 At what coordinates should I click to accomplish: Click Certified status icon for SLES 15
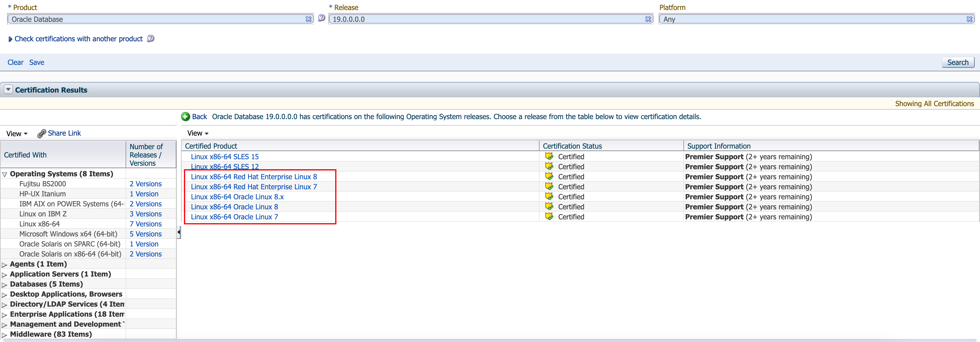(549, 156)
